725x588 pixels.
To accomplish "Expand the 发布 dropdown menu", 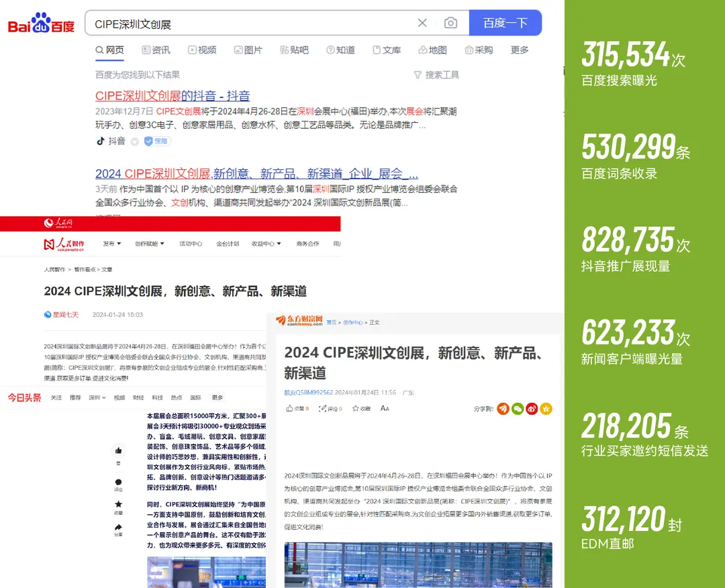I will click(x=112, y=244).
